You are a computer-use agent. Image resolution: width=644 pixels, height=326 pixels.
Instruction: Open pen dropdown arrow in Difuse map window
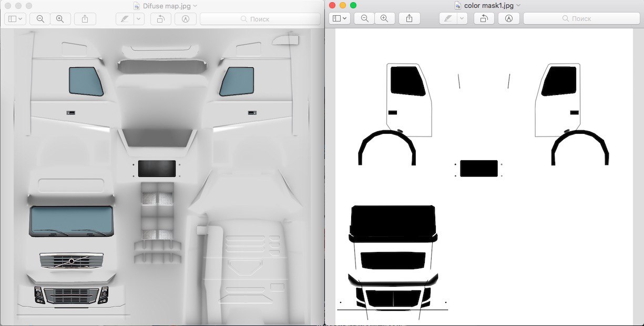tap(139, 19)
